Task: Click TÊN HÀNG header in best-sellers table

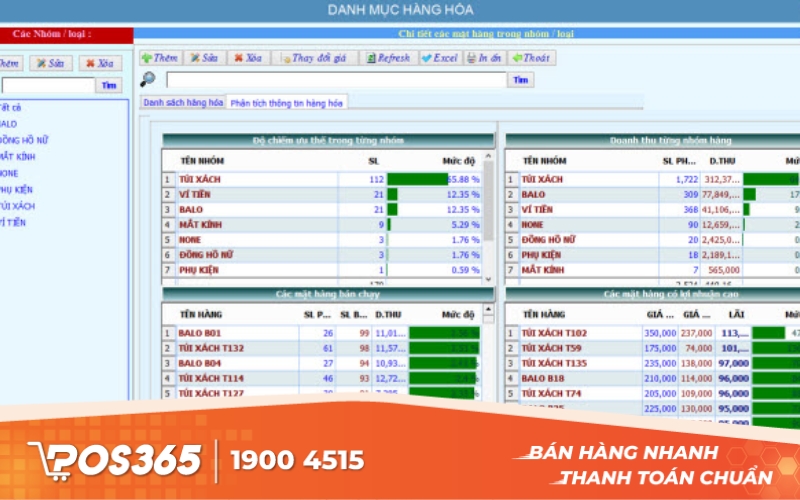Action: click(x=201, y=315)
